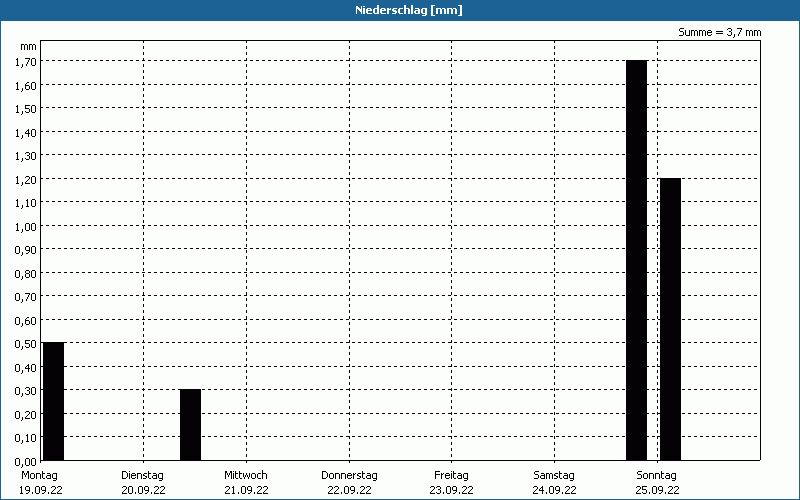Click the 1,2 mm bar on Sonntag
Viewport: 800px width, 500px height.
(x=670, y=319)
